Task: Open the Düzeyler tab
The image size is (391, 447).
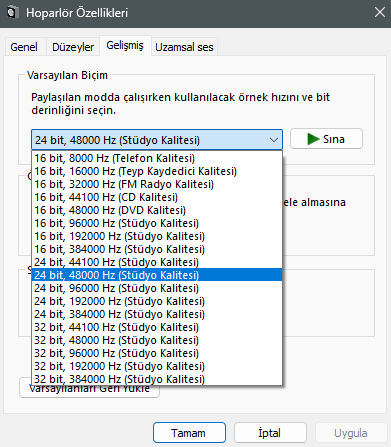Action: pos(73,47)
